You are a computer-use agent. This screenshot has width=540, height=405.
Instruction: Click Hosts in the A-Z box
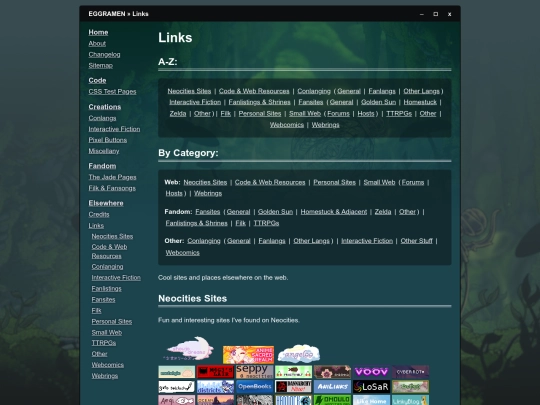pos(366,114)
